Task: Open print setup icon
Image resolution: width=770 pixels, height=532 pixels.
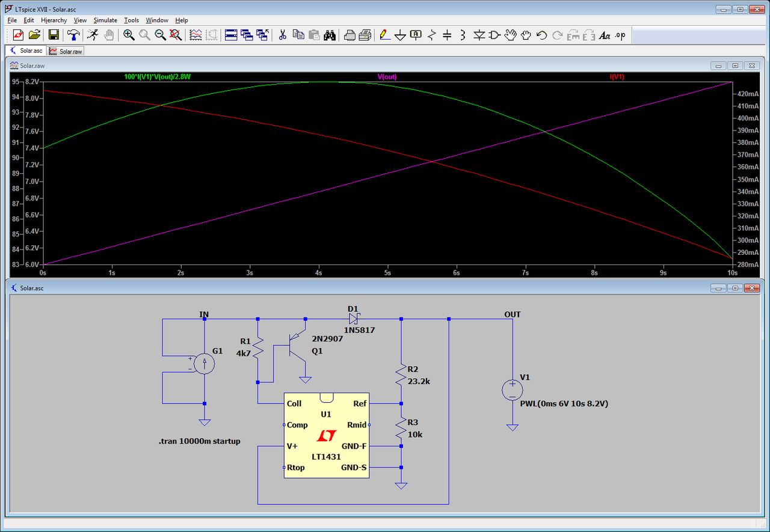Action: [x=350, y=35]
